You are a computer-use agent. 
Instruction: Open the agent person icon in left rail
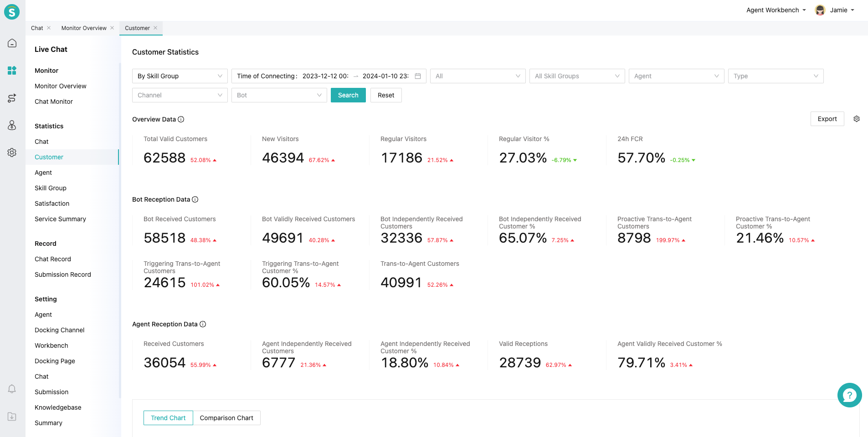click(x=12, y=125)
